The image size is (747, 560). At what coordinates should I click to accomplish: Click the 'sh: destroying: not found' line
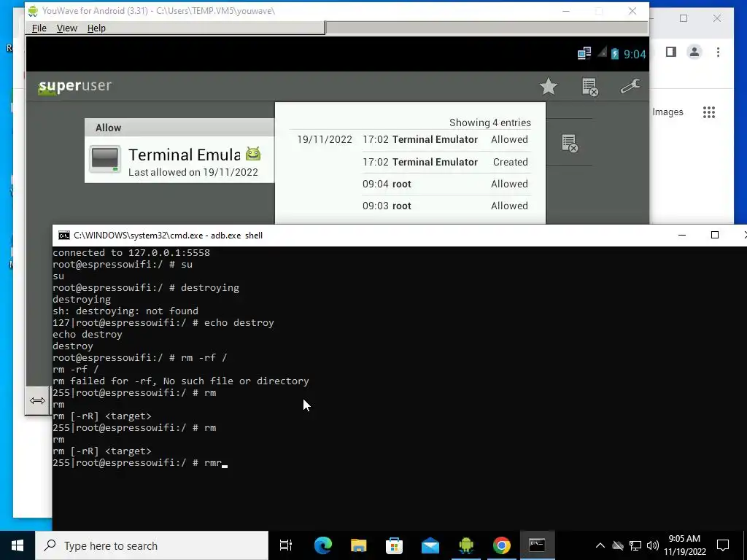(x=125, y=311)
